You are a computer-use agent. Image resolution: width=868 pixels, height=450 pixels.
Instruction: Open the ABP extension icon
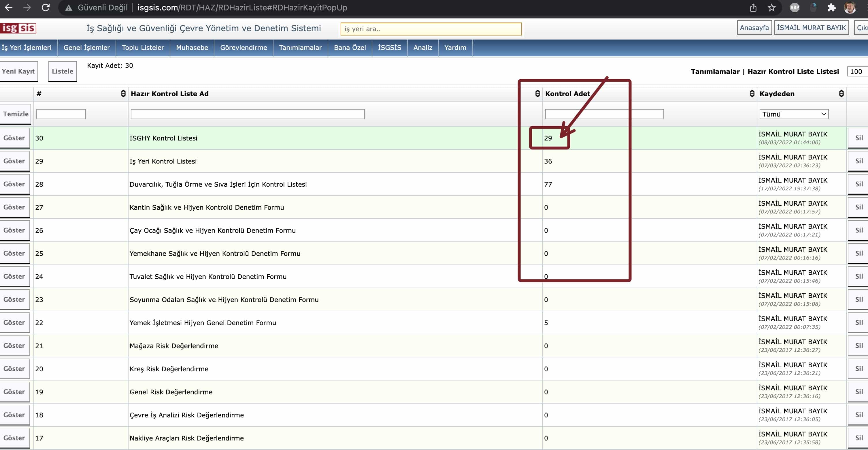pyautogui.click(x=795, y=7)
